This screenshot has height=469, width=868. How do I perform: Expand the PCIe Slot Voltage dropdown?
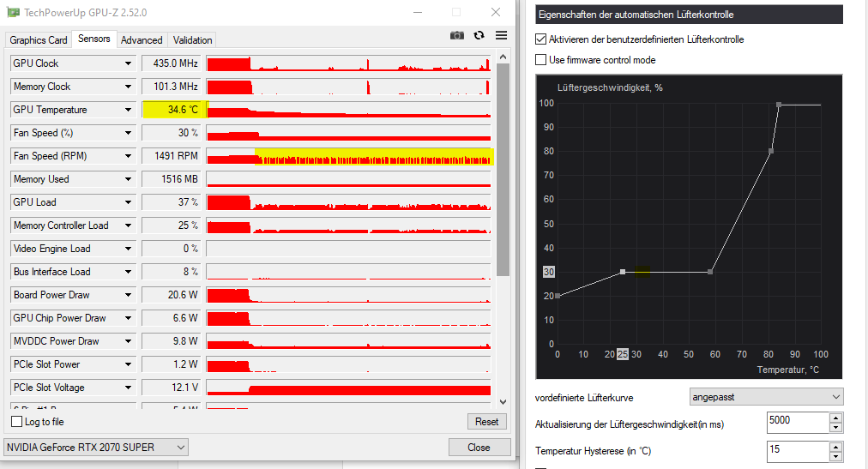(x=128, y=388)
